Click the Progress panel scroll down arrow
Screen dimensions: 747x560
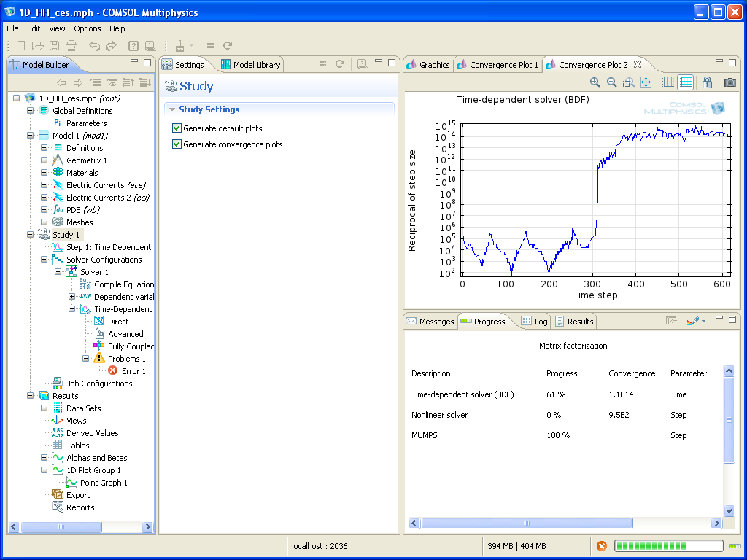point(729,511)
